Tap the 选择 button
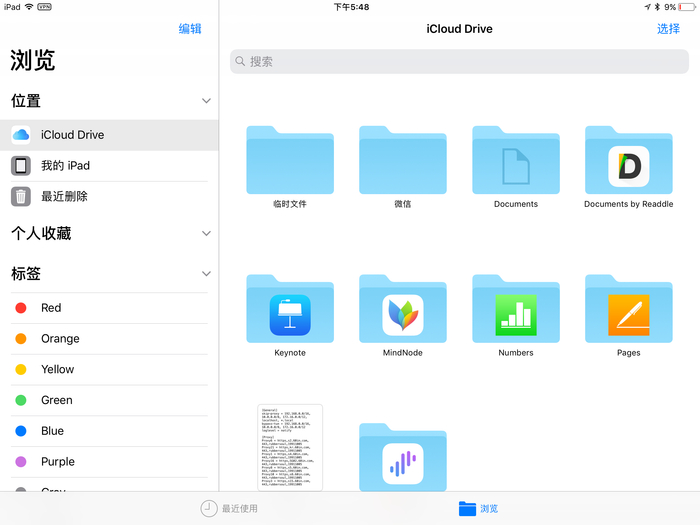This screenshot has height=525, width=700. [668, 29]
